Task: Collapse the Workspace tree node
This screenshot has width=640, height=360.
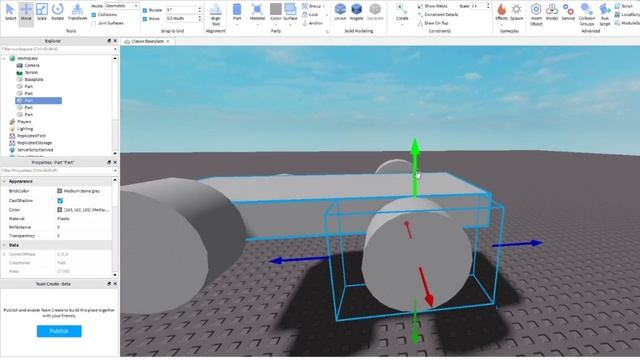Action: [x=4, y=58]
